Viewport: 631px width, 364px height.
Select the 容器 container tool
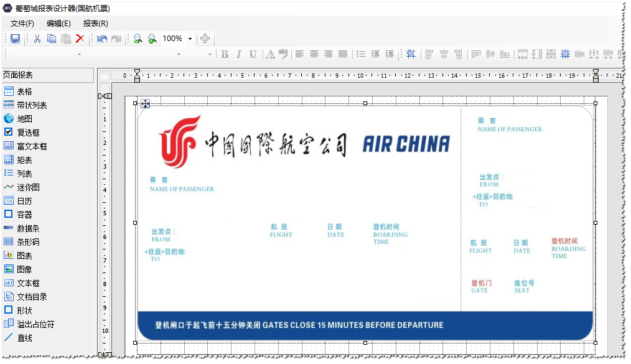pos(24,215)
